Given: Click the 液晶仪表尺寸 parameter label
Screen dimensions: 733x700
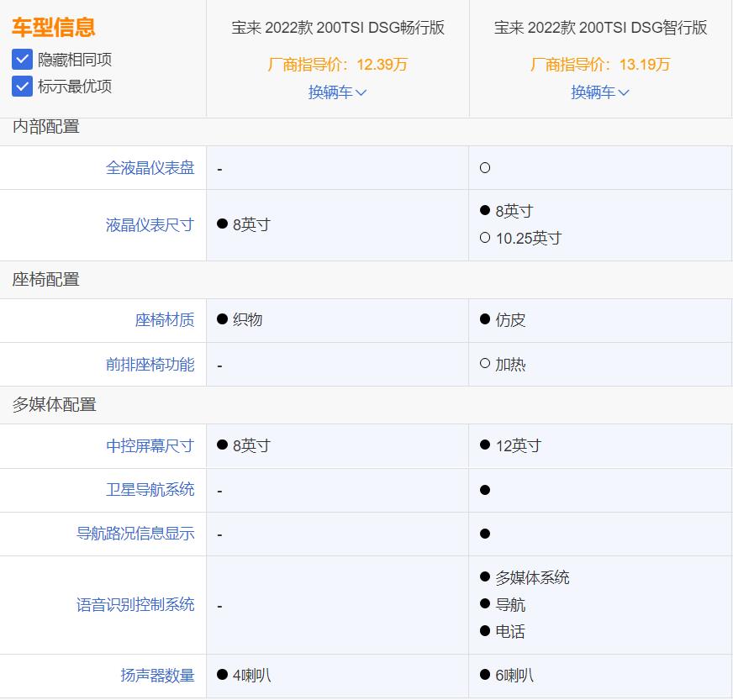Looking at the screenshot, I should (150, 225).
